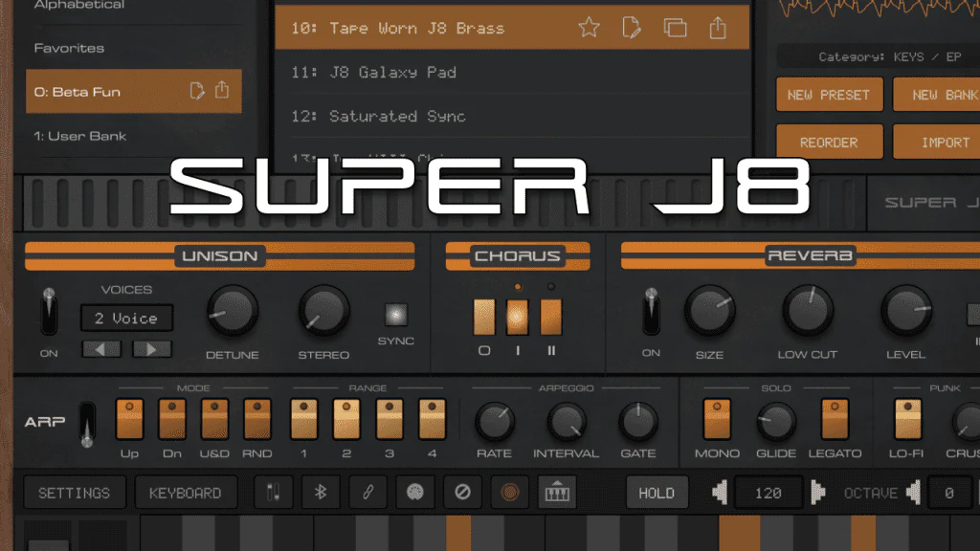980x551 pixels.
Task: Click the tempo value field 120
Action: [768, 493]
